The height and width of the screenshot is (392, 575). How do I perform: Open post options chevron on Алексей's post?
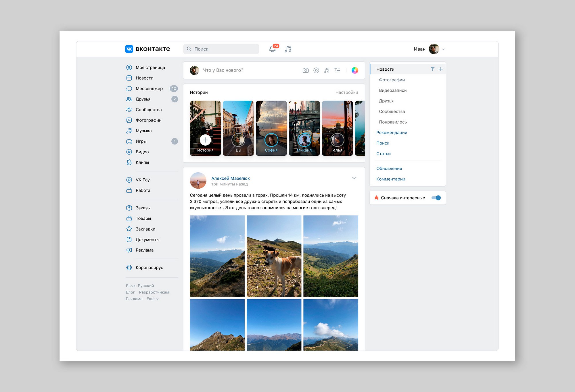pyautogui.click(x=354, y=178)
